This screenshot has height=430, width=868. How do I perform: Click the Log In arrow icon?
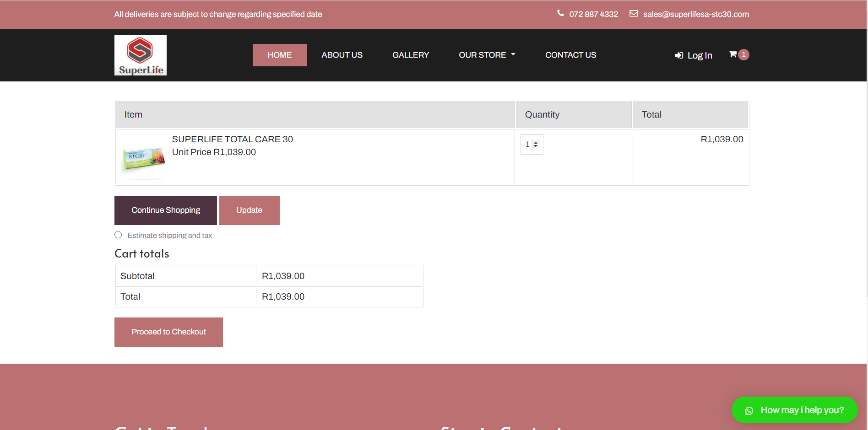[x=679, y=55]
